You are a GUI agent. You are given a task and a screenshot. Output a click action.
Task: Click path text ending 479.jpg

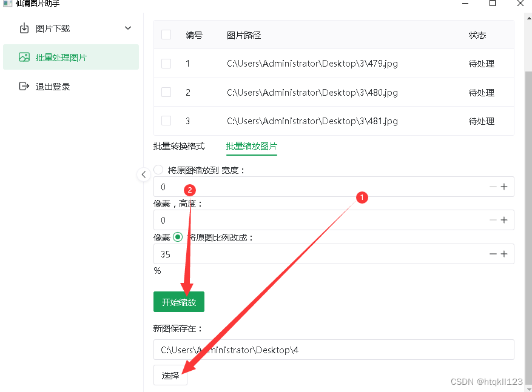coord(312,64)
